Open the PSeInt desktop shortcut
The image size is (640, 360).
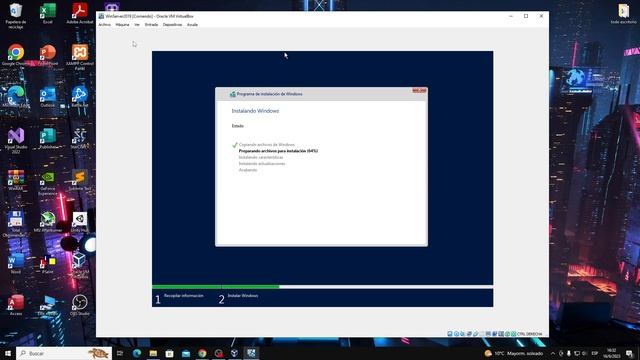tap(48, 264)
